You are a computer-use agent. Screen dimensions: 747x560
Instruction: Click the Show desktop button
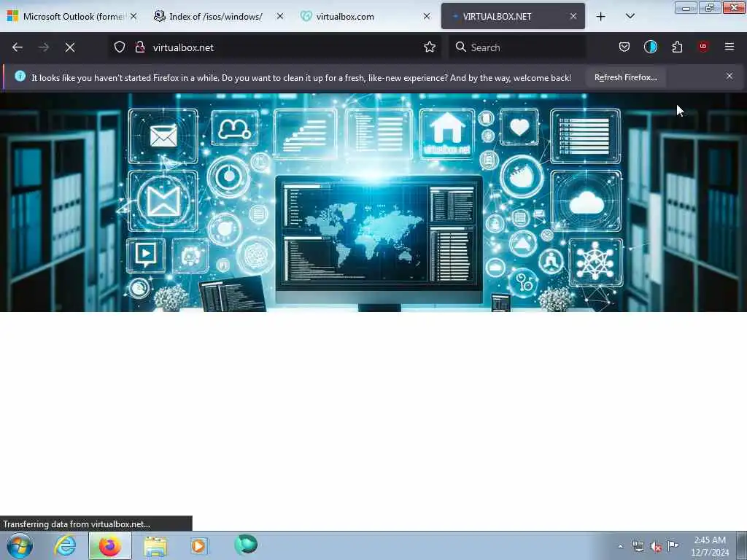742,545
